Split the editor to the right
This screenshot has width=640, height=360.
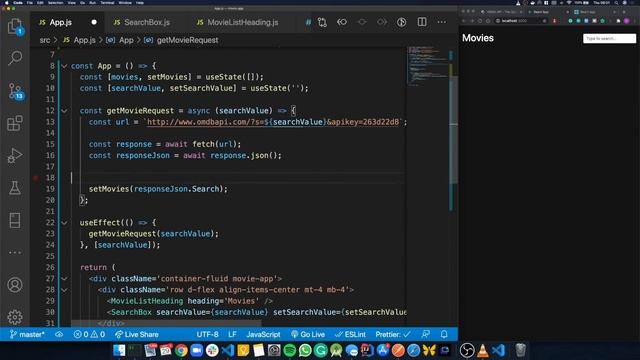(x=422, y=22)
